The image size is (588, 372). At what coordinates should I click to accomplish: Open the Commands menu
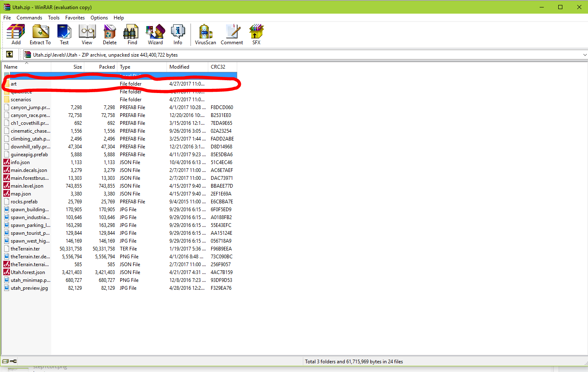pyautogui.click(x=29, y=18)
